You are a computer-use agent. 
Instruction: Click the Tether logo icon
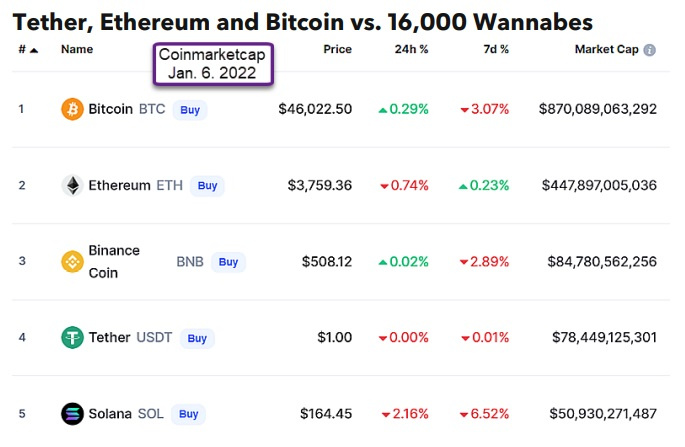pos(72,337)
